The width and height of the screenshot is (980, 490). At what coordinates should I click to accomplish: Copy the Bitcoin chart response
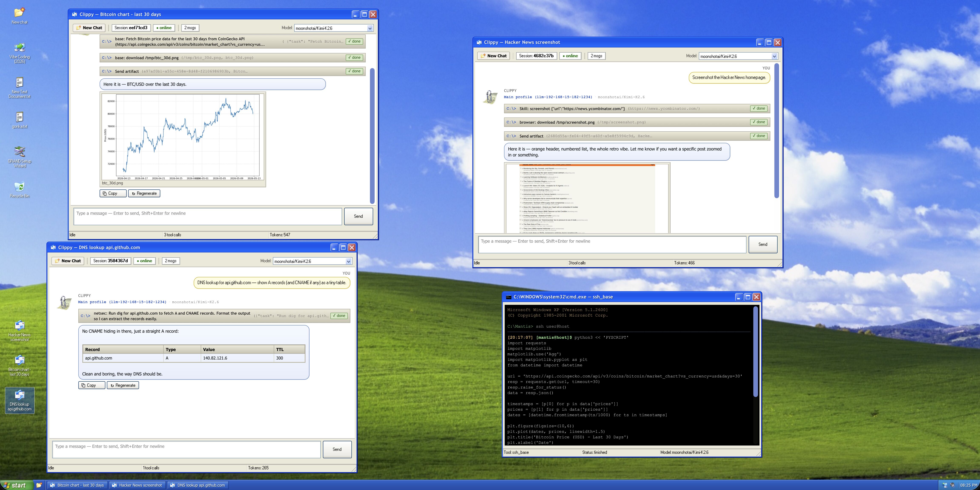(113, 193)
